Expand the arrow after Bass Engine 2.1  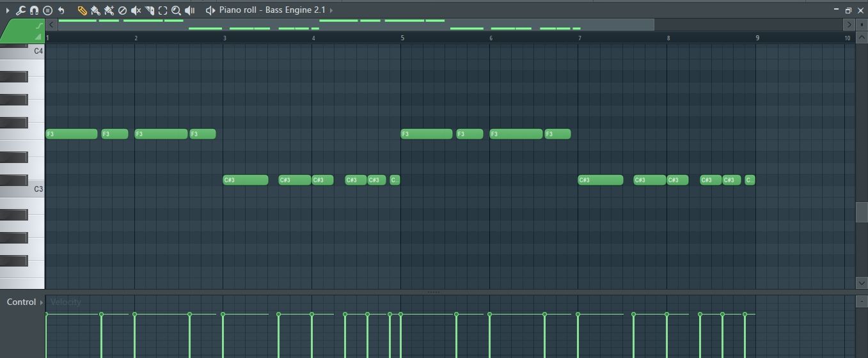point(331,10)
